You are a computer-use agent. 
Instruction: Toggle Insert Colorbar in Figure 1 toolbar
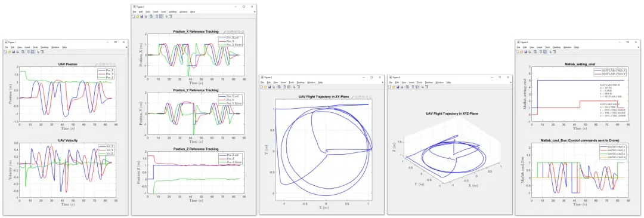(29, 52)
